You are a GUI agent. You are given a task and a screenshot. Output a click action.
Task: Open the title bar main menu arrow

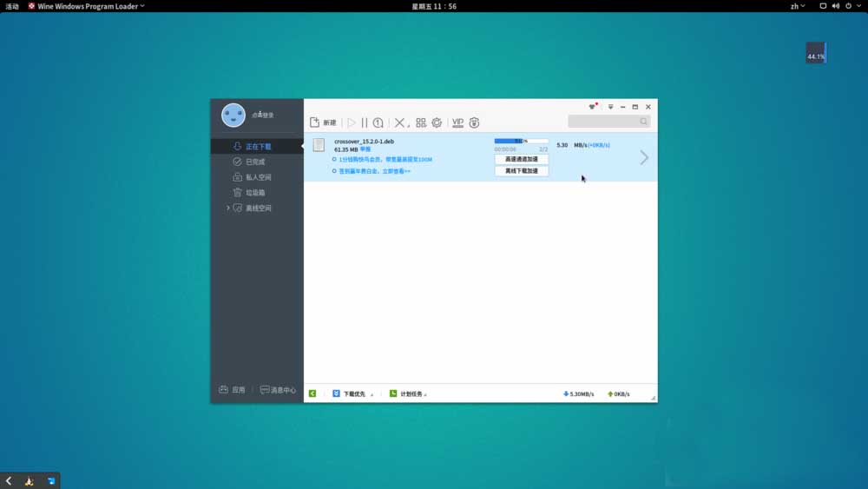[x=610, y=107]
